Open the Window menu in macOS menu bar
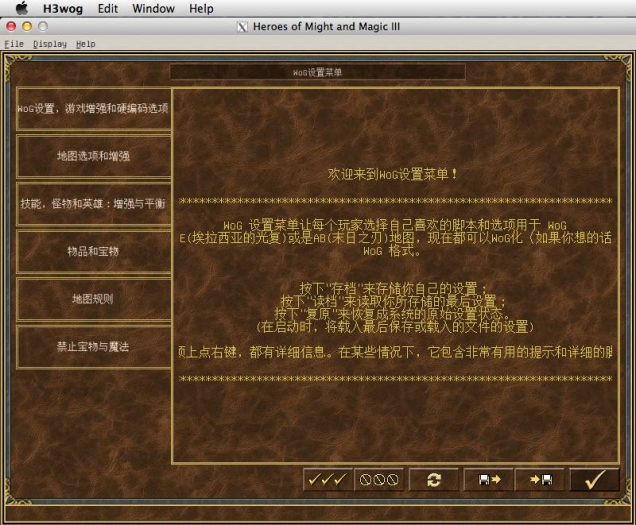The height and width of the screenshot is (525, 636). 153,9
